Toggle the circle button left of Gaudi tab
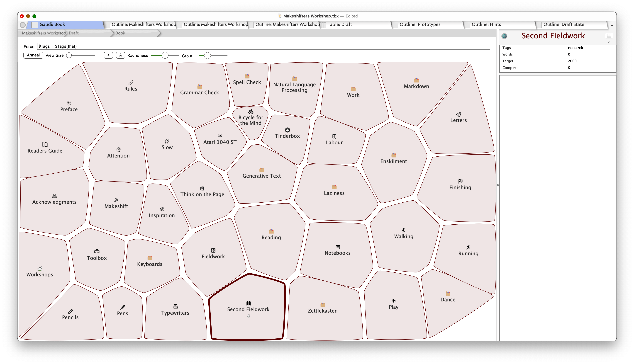 (x=23, y=25)
